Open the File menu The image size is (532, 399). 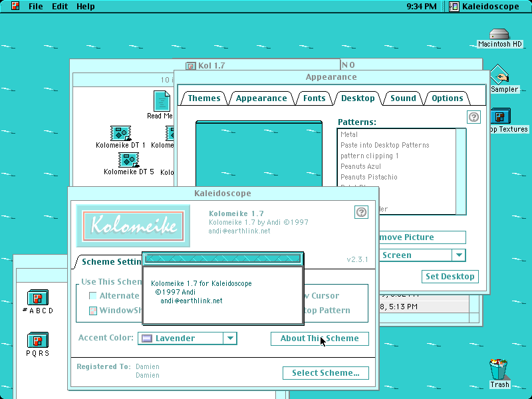[36, 6]
